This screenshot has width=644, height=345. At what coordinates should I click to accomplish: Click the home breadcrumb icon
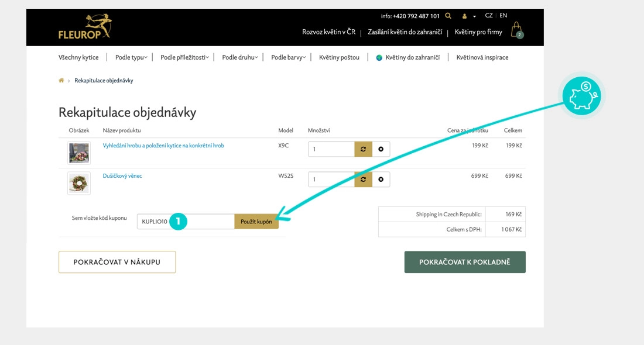(x=61, y=81)
